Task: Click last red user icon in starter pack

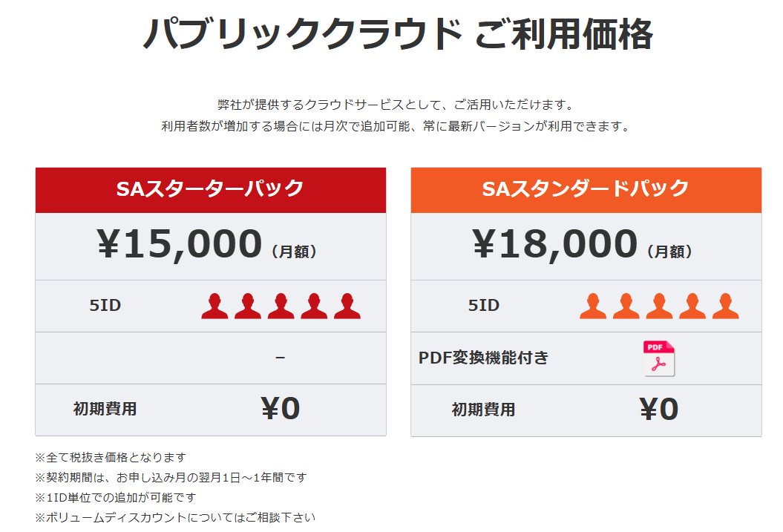Action: [347, 306]
